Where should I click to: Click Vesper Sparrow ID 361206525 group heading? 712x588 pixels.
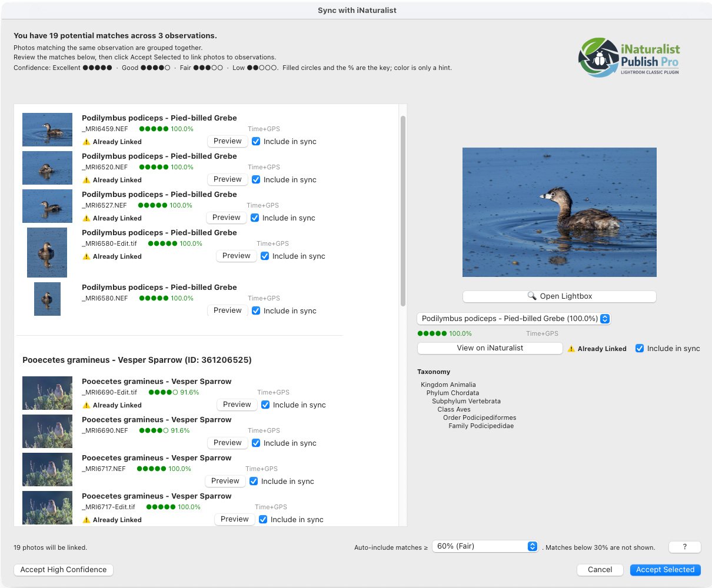[137, 360]
